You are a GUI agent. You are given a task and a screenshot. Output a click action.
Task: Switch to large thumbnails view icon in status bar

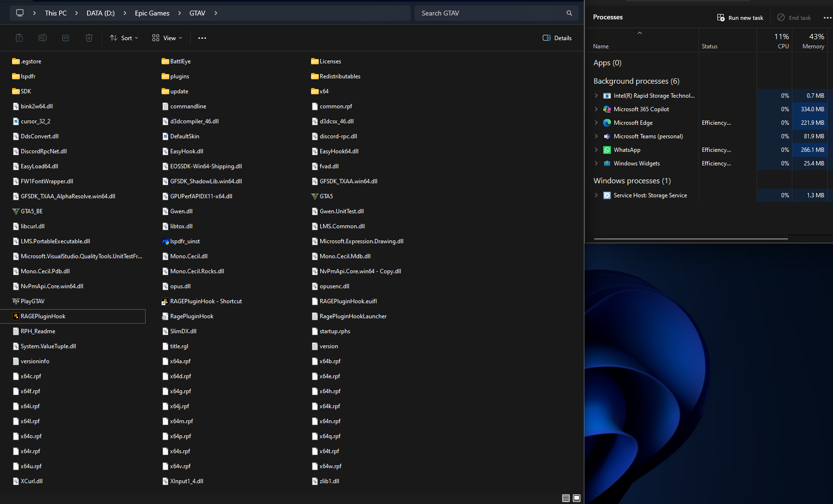point(577,498)
